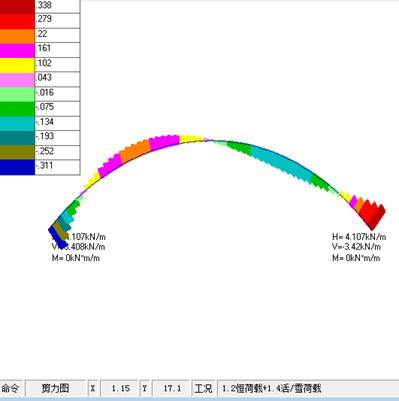Click the 剪力图 command field
This screenshot has height=401, width=399.
(x=55, y=388)
